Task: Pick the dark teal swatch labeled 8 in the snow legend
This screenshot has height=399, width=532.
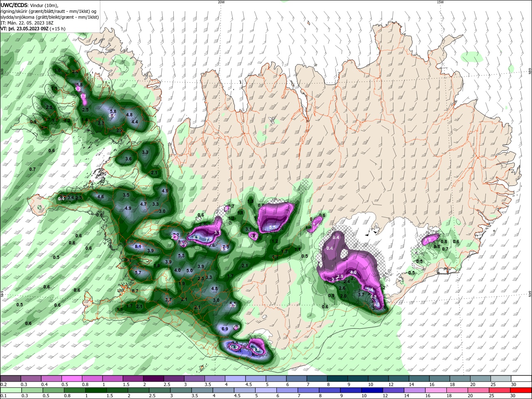Action: (337, 379)
